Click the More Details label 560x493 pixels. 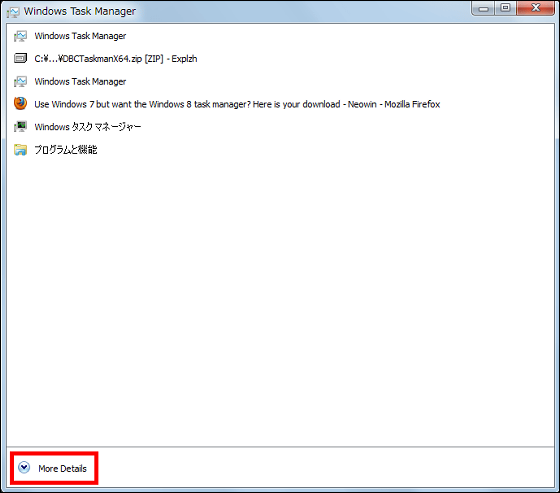[x=62, y=468]
